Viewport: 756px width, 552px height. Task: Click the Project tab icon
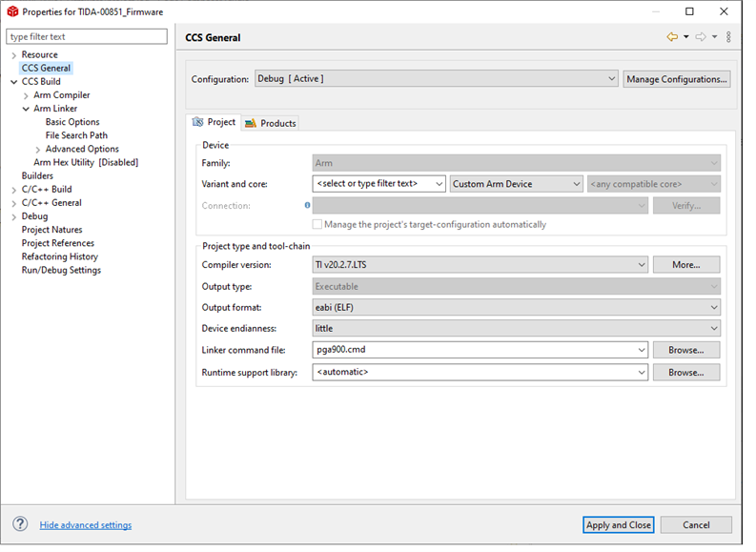click(198, 123)
